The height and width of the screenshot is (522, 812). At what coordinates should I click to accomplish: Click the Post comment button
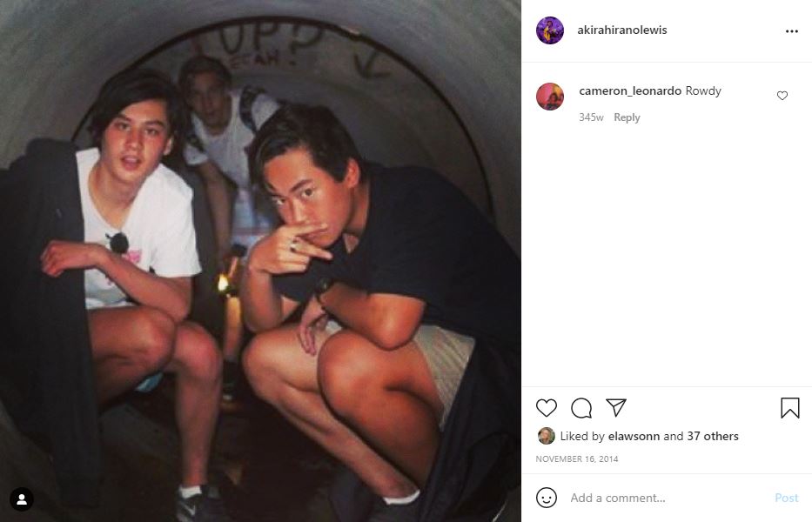786,498
